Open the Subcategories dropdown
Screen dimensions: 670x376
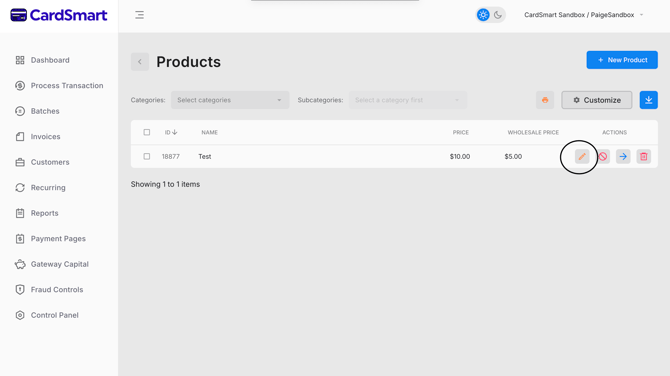point(407,100)
